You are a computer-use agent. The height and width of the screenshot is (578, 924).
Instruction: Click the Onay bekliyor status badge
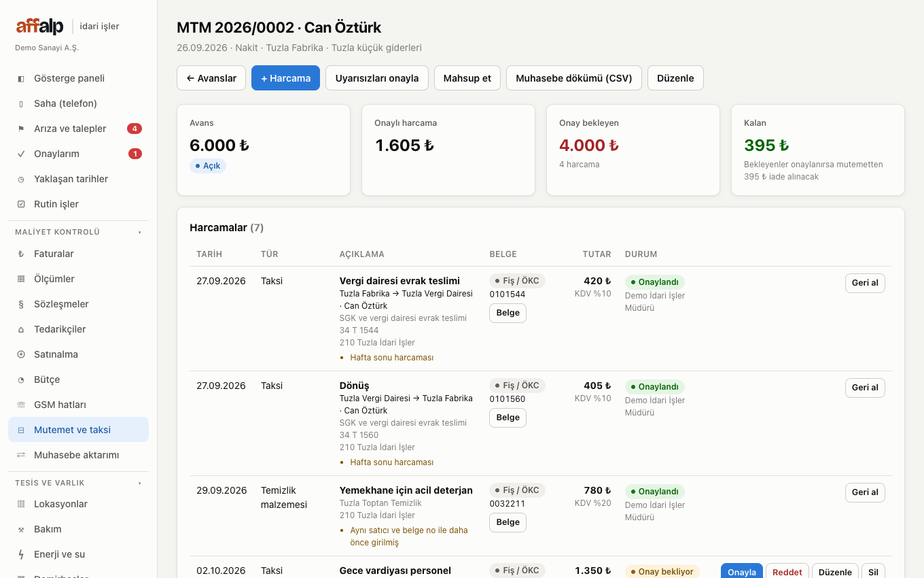(662, 571)
